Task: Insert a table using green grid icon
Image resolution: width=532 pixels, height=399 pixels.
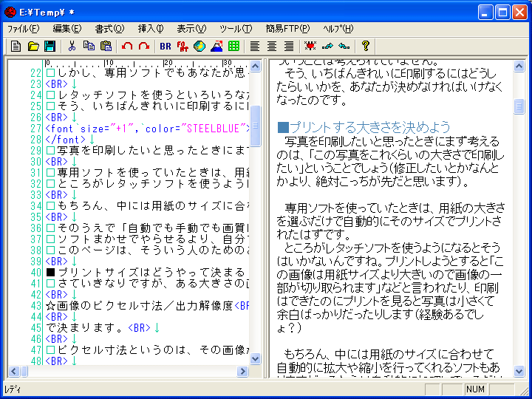Action: click(x=233, y=46)
